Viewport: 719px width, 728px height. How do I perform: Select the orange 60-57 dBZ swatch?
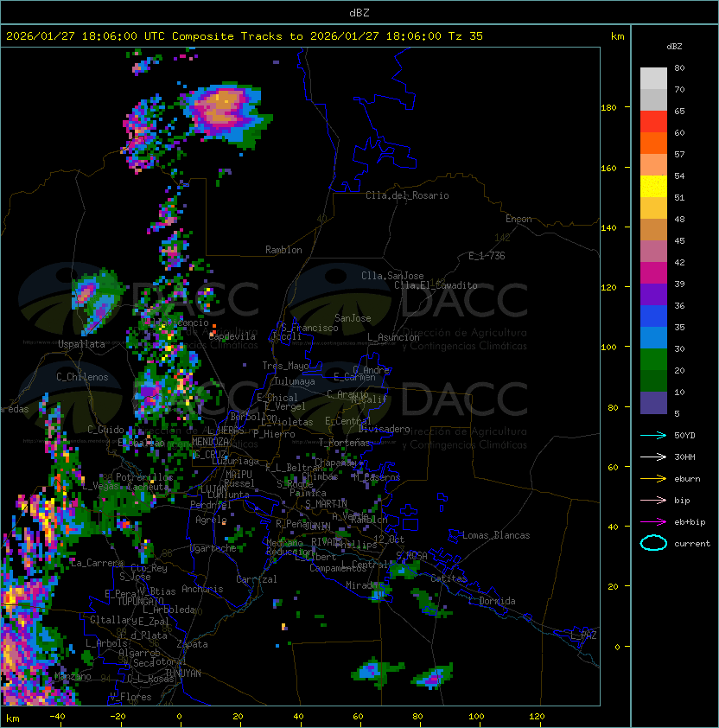[653, 143]
